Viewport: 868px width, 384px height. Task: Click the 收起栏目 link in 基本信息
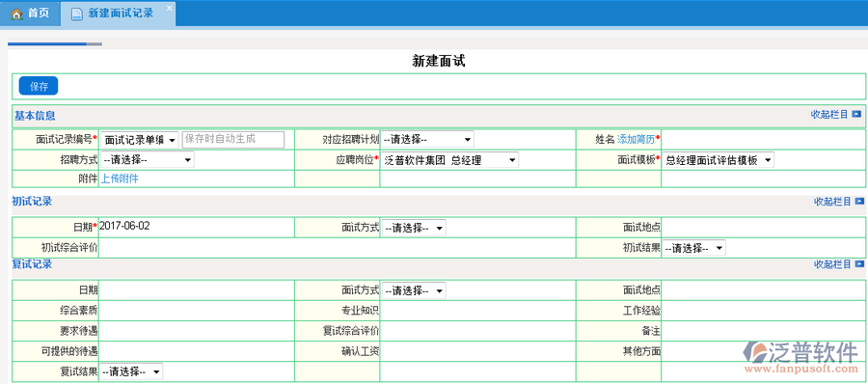829,114
